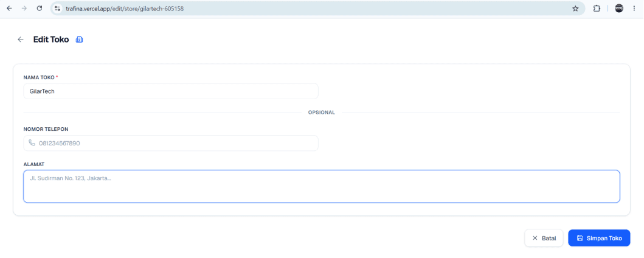Open the browser extensions puzzle icon
Image resolution: width=644 pixels, height=258 pixels.
click(x=597, y=9)
